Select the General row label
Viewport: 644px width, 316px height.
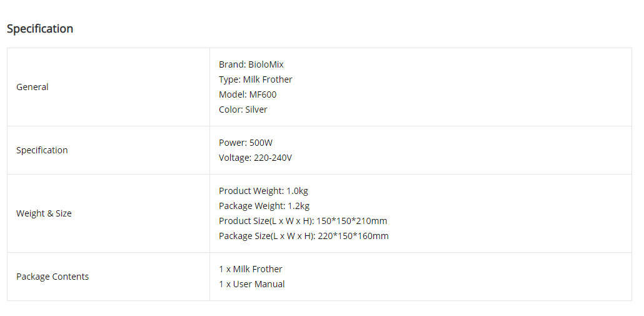tap(32, 87)
